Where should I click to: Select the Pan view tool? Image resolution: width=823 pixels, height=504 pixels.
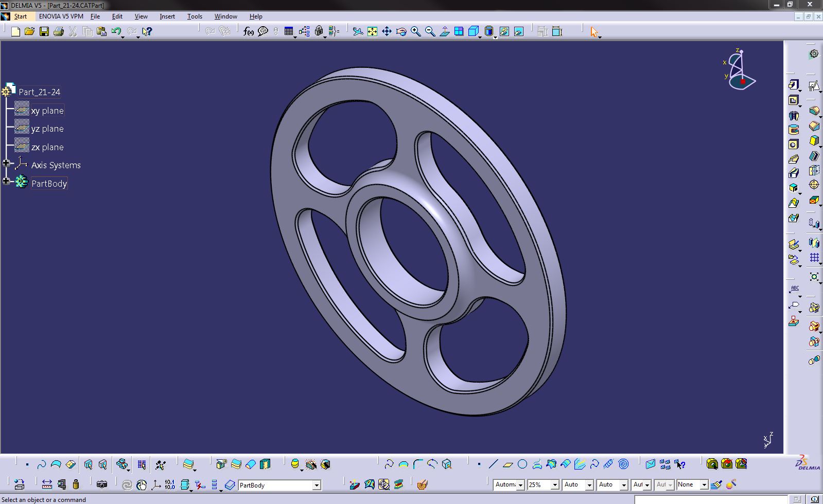pyautogui.click(x=387, y=31)
